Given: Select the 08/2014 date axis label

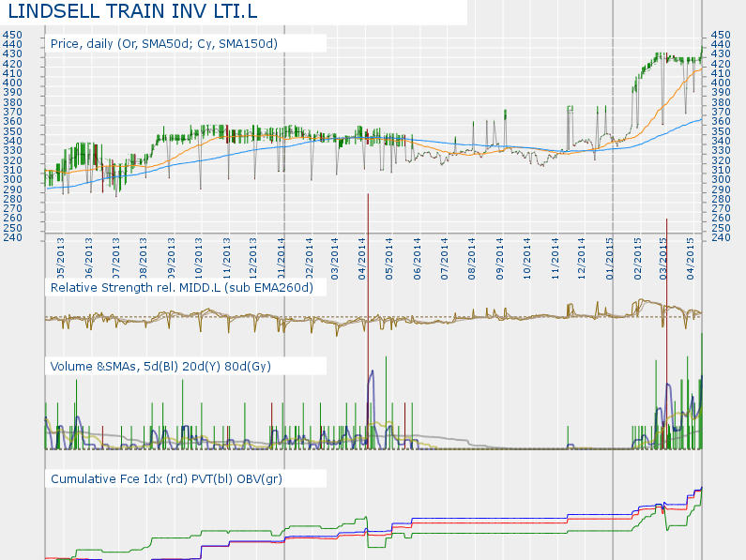Looking at the screenshot, I should [x=472, y=258].
